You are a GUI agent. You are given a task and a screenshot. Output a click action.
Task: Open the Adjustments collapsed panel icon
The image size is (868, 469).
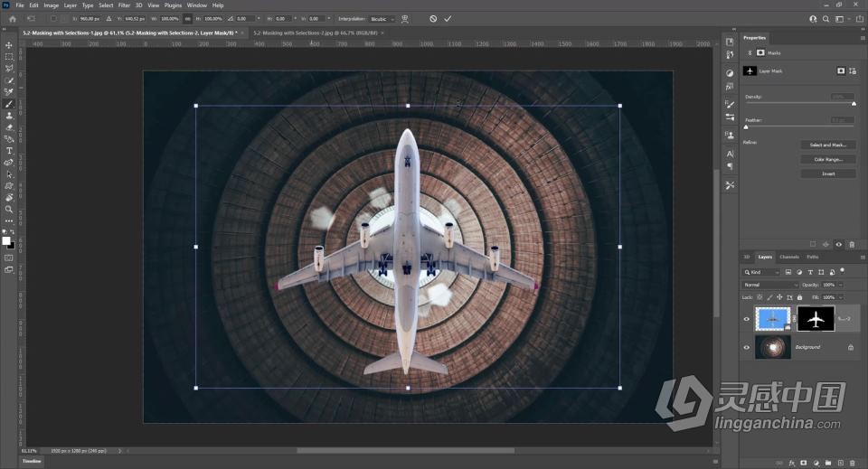point(730,73)
